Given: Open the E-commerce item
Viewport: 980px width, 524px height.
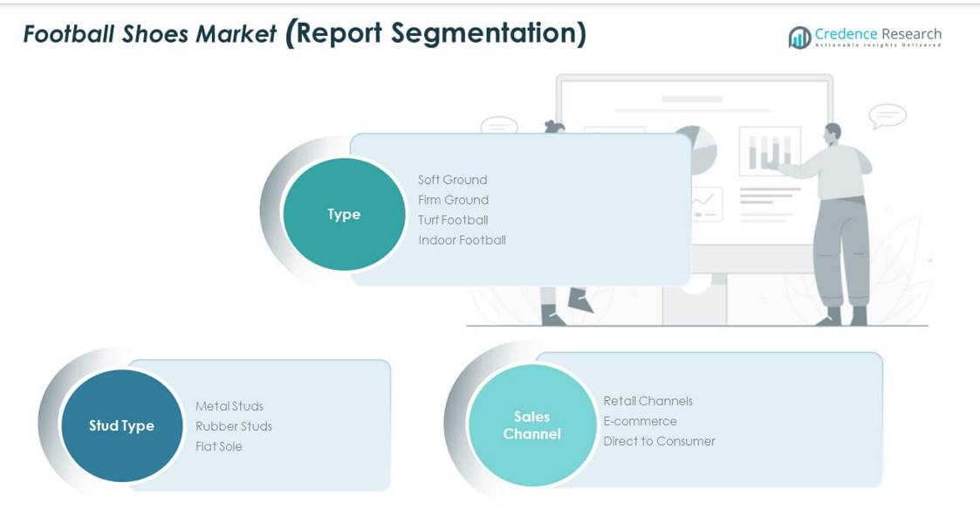Looking at the screenshot, I should pyautogui.click(x=640, y=421).
